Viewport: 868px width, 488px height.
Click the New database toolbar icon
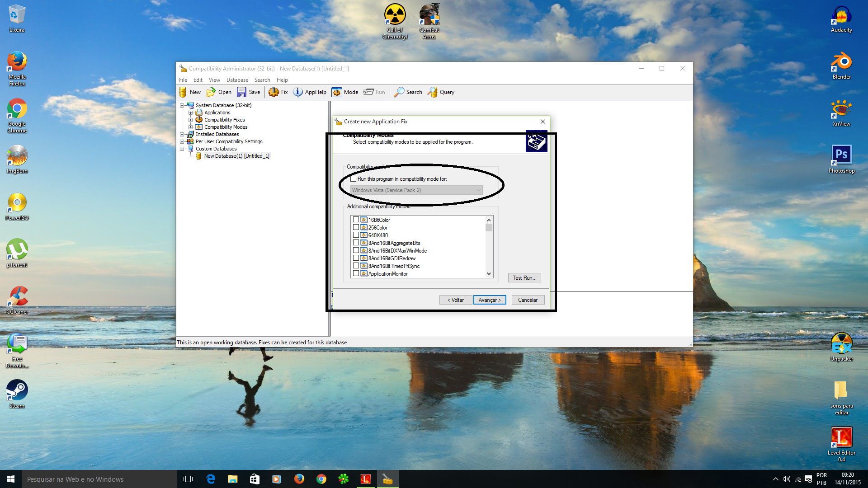coord(183,92)
